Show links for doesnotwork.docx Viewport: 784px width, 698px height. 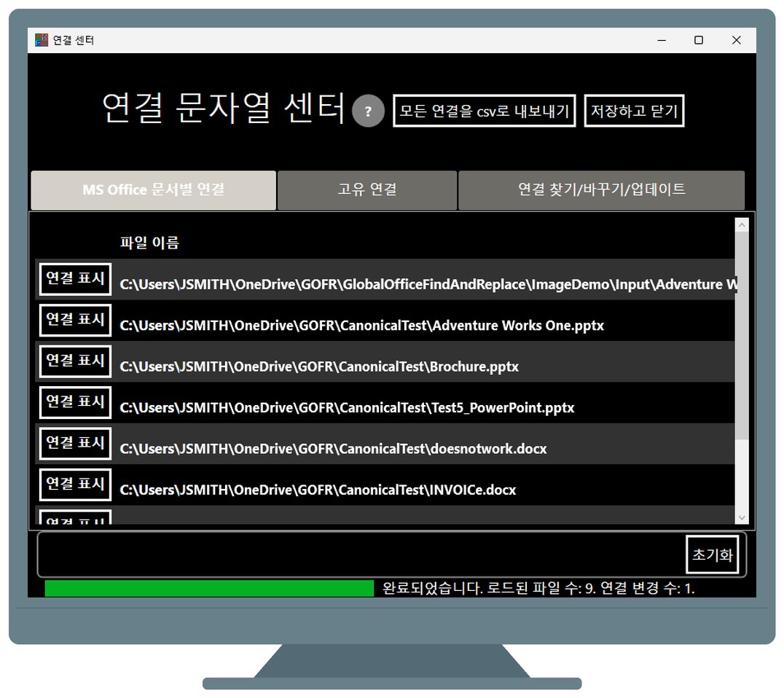pos(76,443)
